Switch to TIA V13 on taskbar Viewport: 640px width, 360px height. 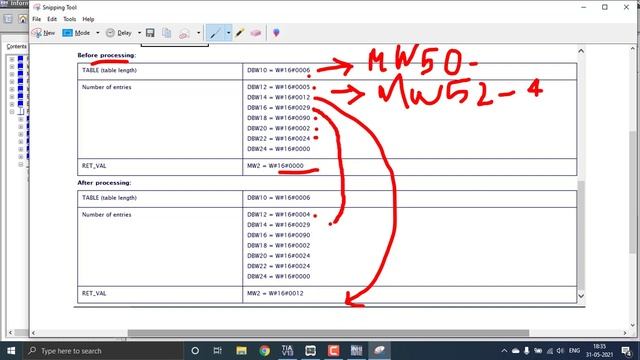tap(287, 351)
